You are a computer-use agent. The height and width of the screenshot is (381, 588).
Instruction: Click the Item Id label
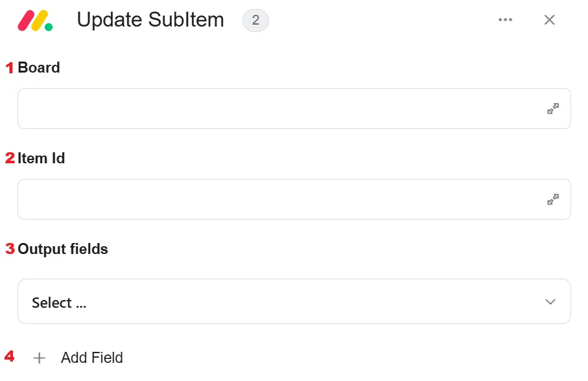click(x=41, y=159)
